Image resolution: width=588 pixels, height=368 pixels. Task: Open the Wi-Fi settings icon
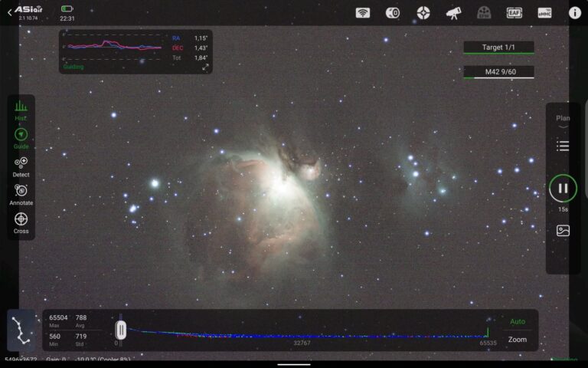[x=363, y=13]
